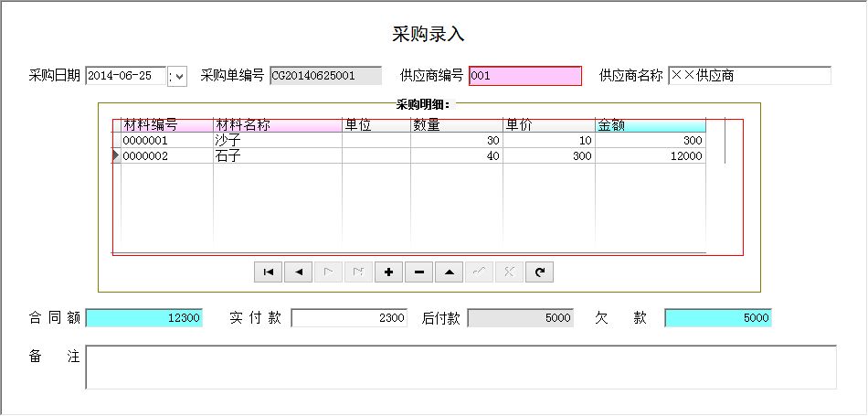868x416 pixels.
Task: Click quantity cell 40 in 石子 row
Action: (x=457, y=156)
